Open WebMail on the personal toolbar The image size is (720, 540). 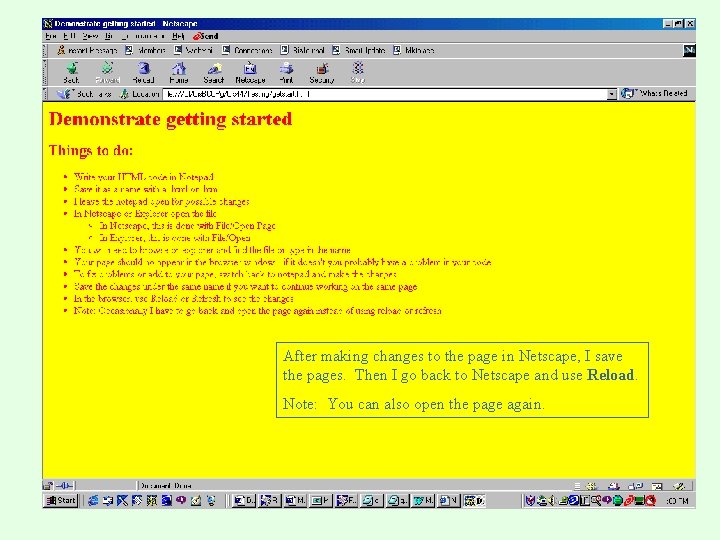tap(193, 51)
